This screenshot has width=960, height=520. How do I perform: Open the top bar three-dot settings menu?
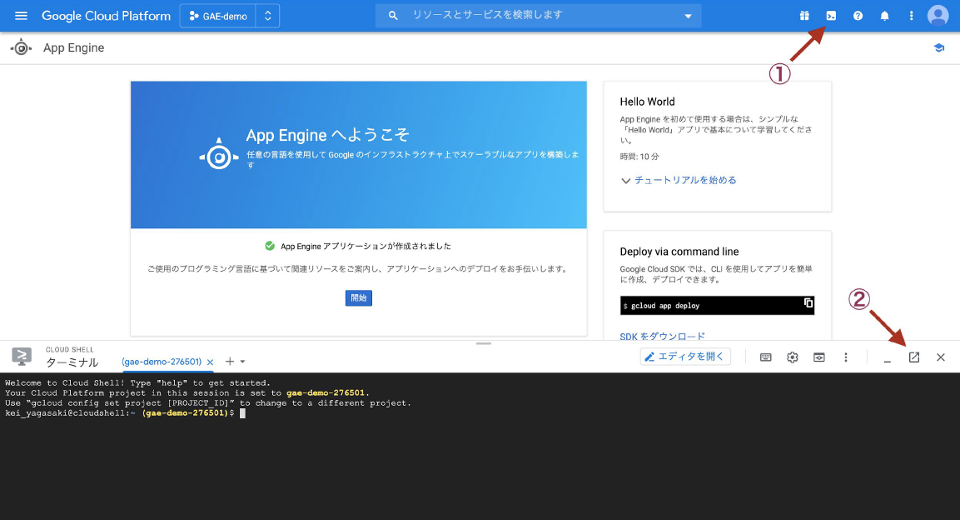(911, 16)
